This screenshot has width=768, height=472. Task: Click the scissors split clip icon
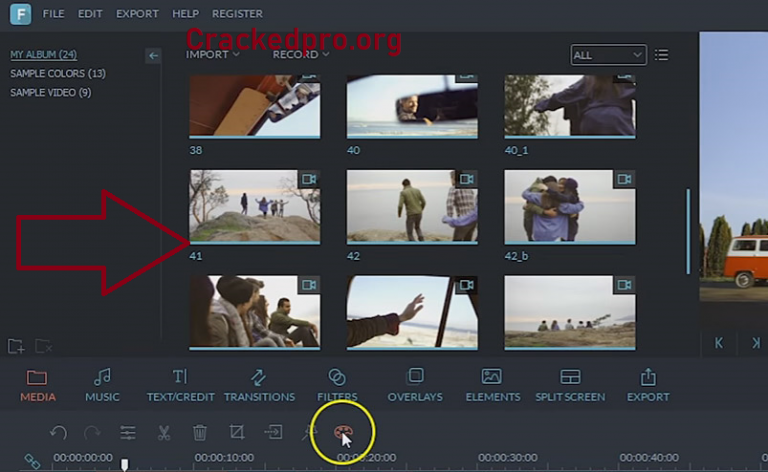point(163,433)
